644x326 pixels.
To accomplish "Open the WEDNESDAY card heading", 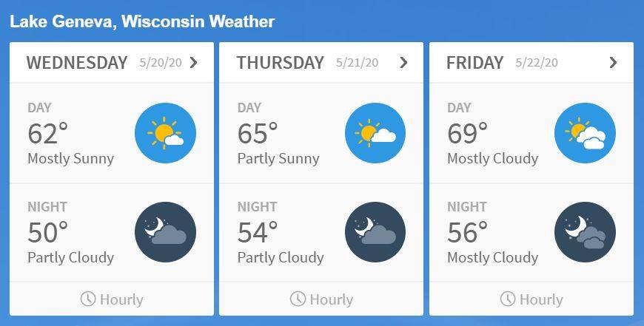I will click(77, 63).
